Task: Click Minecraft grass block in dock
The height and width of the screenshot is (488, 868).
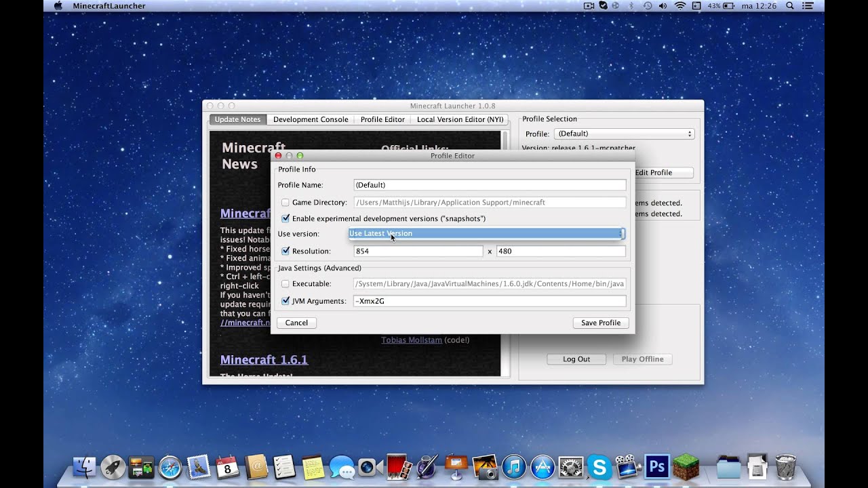Action: coord(685,466)
